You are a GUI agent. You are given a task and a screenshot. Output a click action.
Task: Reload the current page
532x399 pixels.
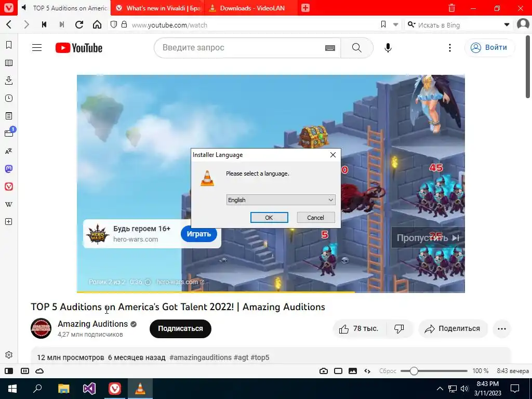(79, 24)
